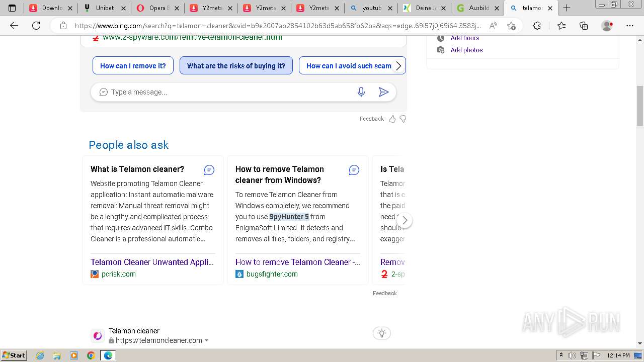This screenshot has width=644, height=362.
Task: Open Read aloud in the address bar
Action: (493, 26)
